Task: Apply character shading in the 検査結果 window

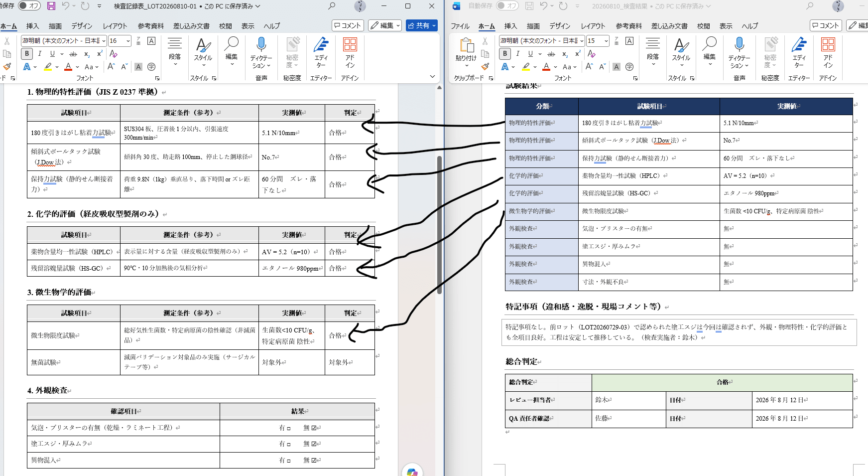Action: tap(617, 67)
